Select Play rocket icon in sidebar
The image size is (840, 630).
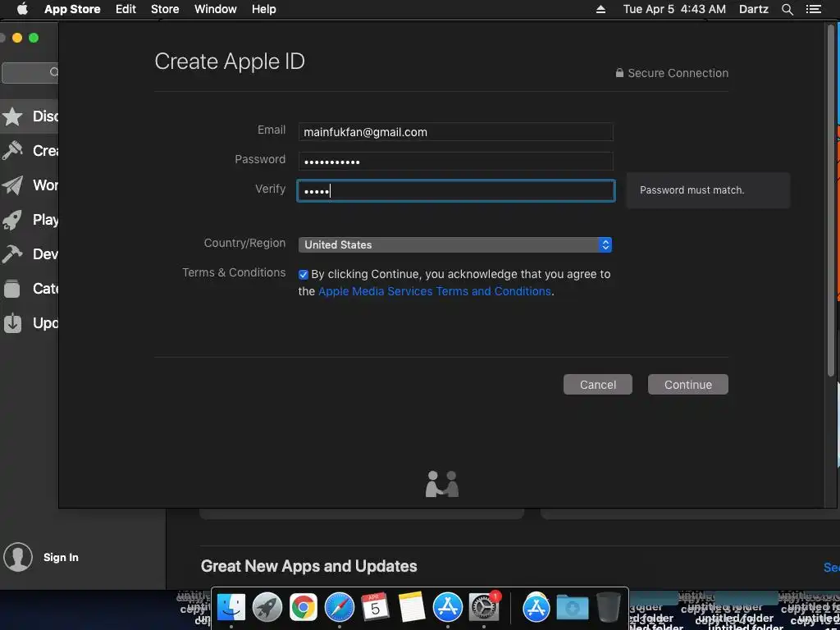click(12, 220)
